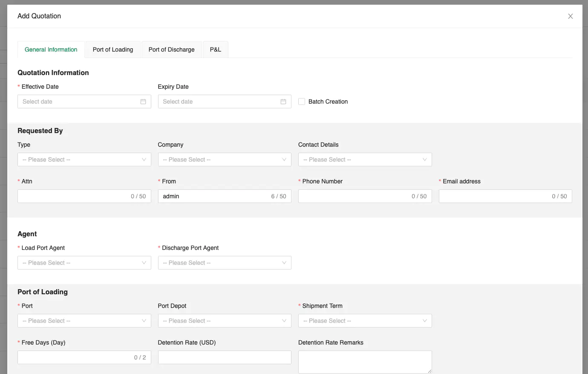Image resolution: width=588 pixels, height=374 pixels.
Task: Open the Discharge Port Agent dropdown
Action: 225,263
